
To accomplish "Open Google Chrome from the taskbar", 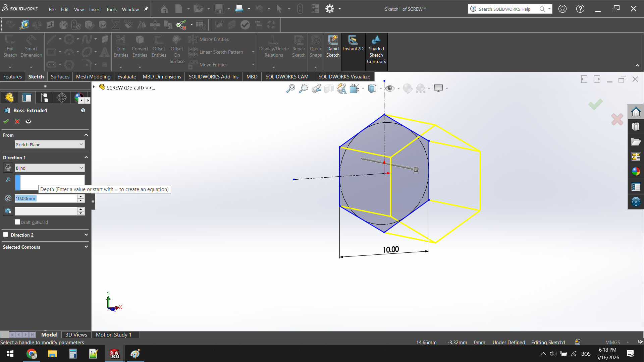I will [x=32, y=354].
